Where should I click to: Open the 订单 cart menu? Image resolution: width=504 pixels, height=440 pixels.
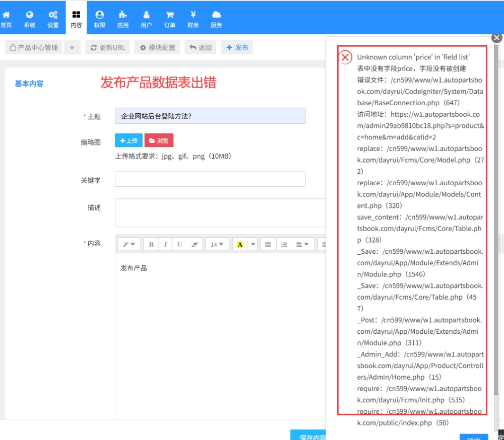170,19
